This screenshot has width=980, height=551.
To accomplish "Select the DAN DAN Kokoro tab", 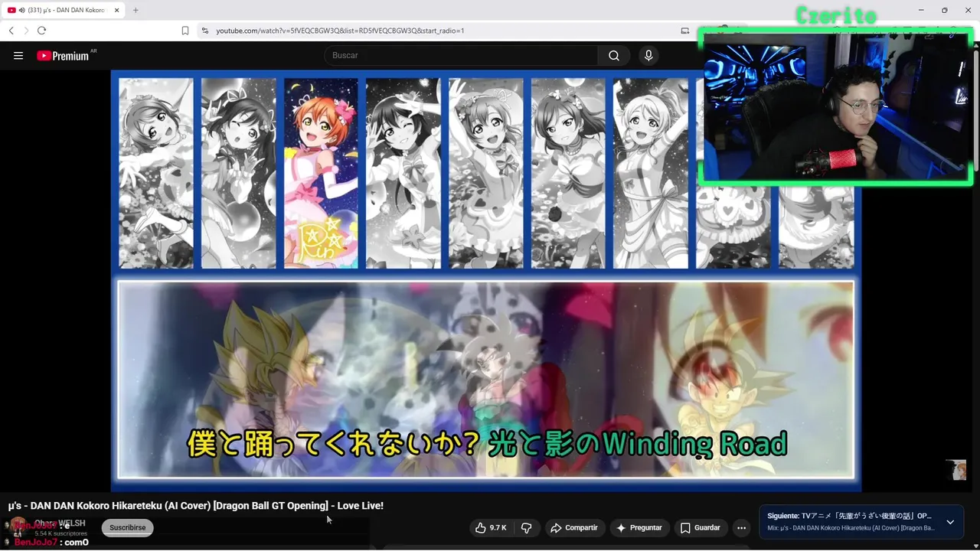I will coord(63,10).
